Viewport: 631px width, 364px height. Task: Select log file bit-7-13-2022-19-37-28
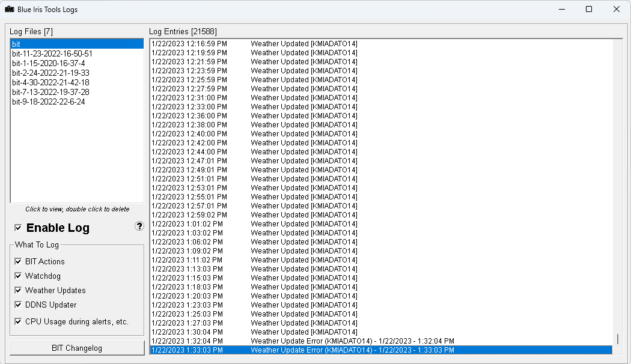[77, 92]
